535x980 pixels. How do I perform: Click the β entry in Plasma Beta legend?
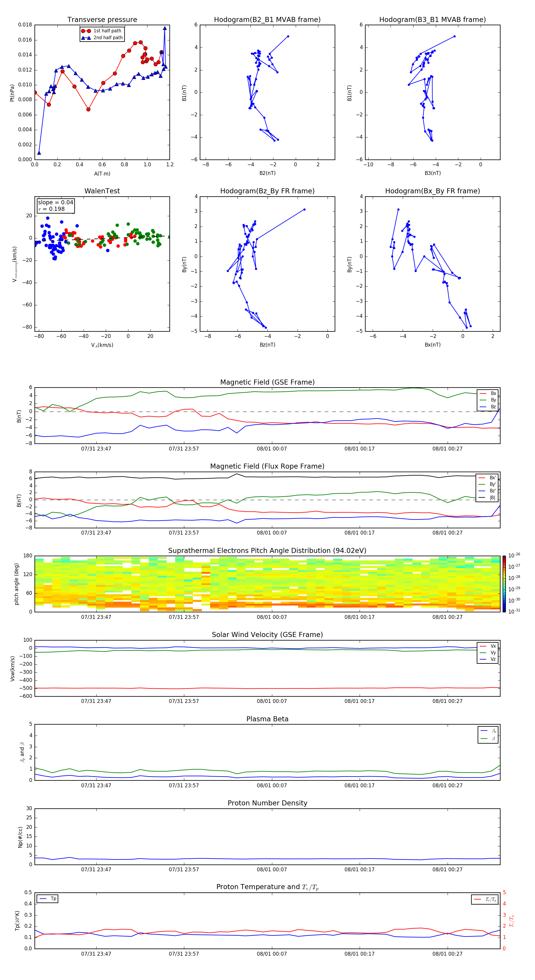[x=488, y=739]
